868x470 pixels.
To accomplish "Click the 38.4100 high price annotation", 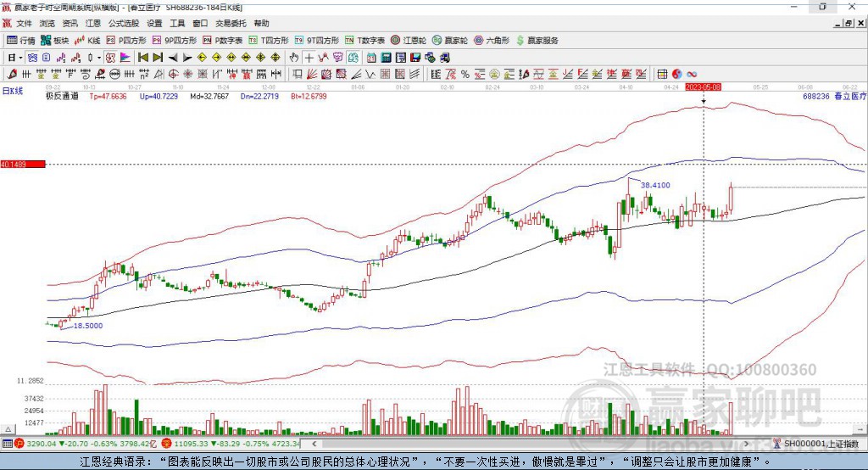I will tap(655, 185).
